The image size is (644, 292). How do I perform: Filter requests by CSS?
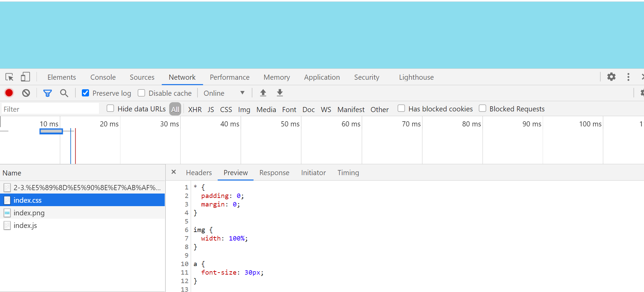point(226,109)
